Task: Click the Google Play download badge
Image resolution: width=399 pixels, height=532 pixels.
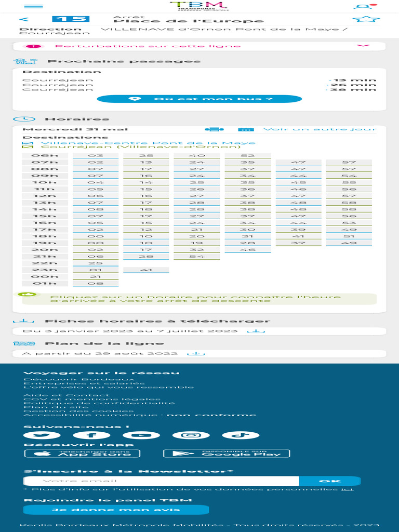Action: [227, 454]
